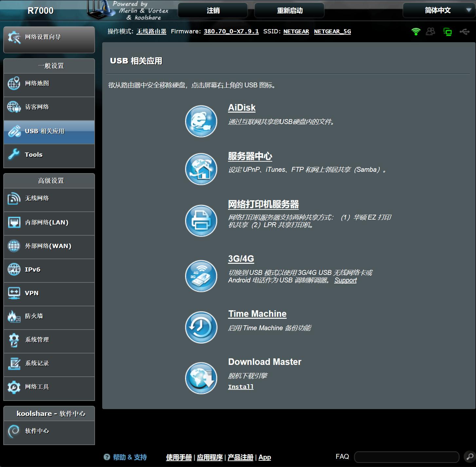Click Install under Download Master
476x467 pixels.
click(x=241, y=387)
